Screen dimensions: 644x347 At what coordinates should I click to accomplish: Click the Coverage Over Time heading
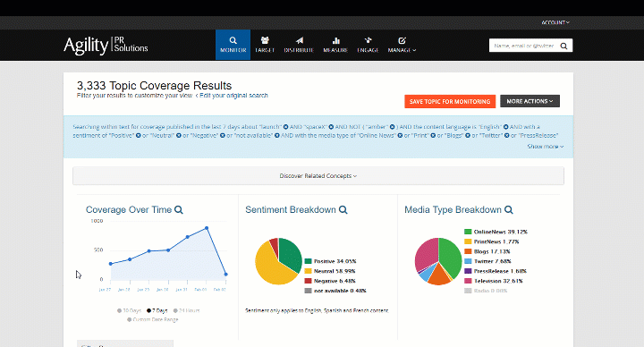129,210
